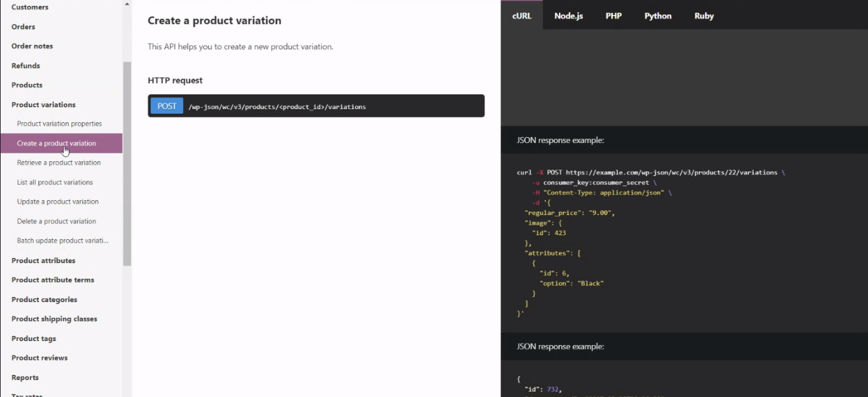
Task: Switch to the cURL code tab
Action: tap(522, 16)
